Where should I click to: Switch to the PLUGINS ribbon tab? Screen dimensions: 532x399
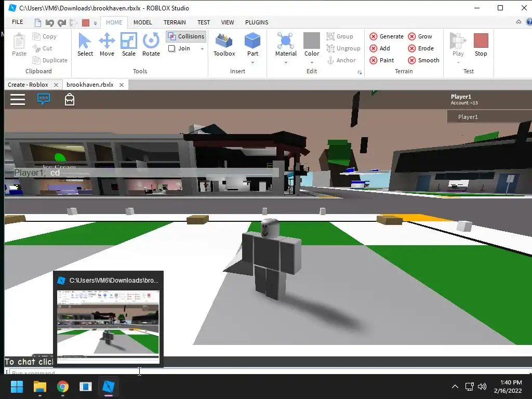click(257, 22)
